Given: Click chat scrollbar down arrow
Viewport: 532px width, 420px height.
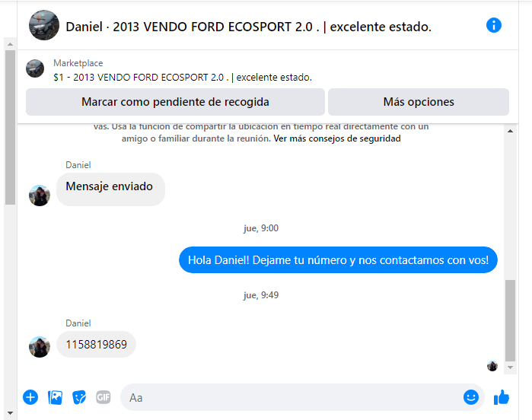Looking at the screenshot, I should [510, 367].
